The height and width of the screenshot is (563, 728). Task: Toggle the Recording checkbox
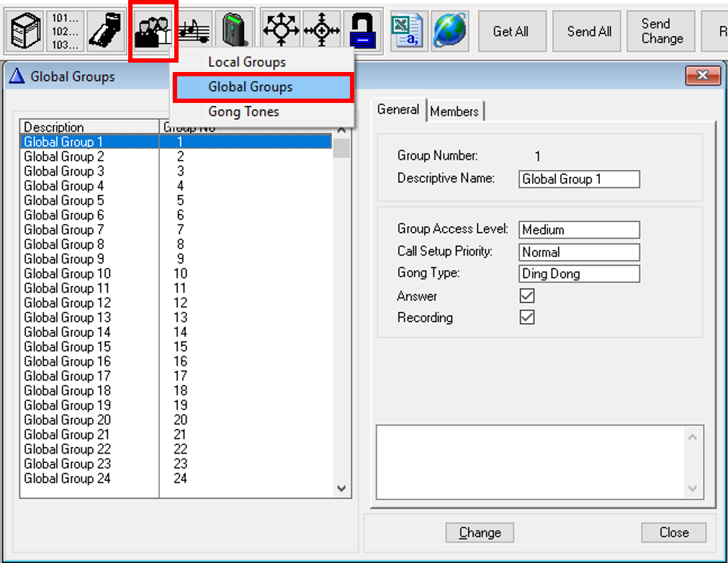[x=527, y=317]
